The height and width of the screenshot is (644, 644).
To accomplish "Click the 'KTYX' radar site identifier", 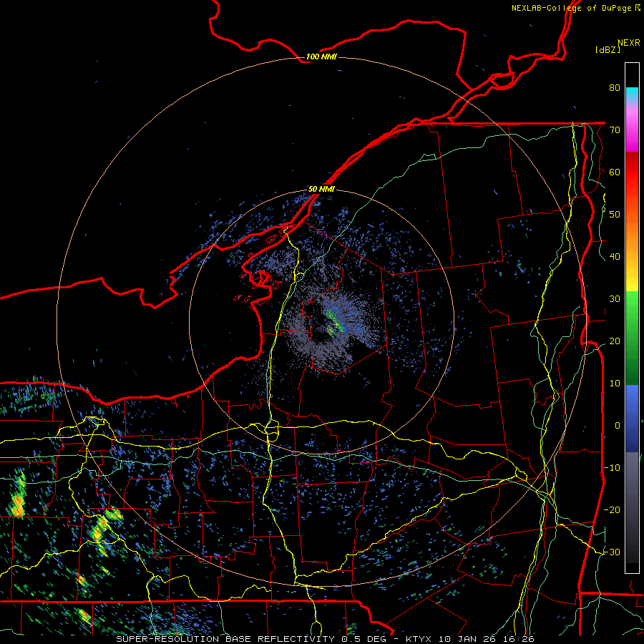I will pos(419,639).
